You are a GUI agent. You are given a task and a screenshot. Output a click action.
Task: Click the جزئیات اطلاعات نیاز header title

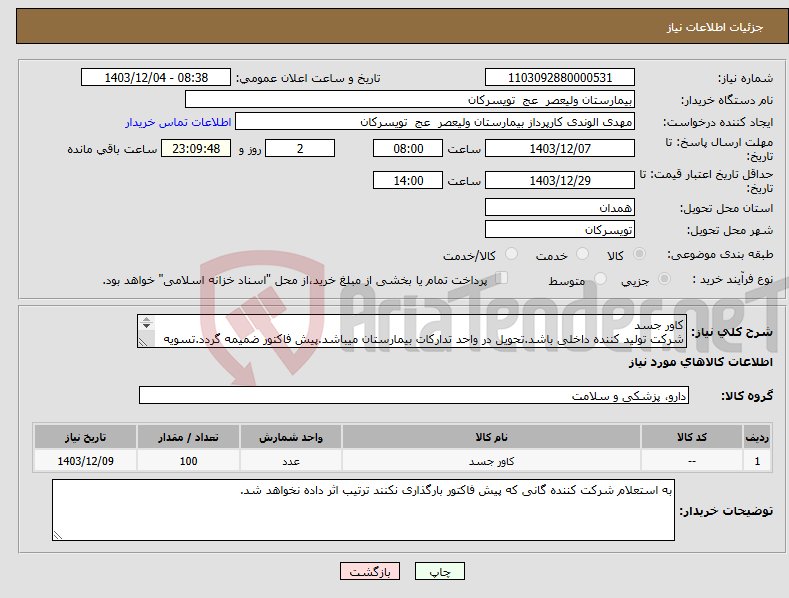pos(715,27)
